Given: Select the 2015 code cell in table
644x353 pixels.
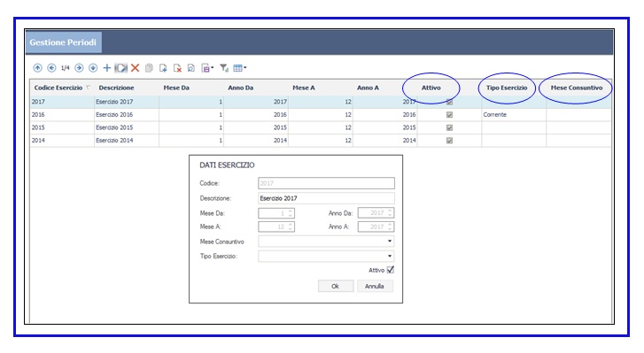Looking at the screenshot, I should coord(62,127).
